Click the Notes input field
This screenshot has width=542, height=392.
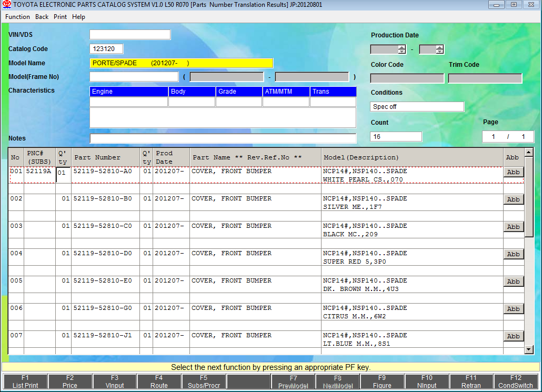point(223,138)
